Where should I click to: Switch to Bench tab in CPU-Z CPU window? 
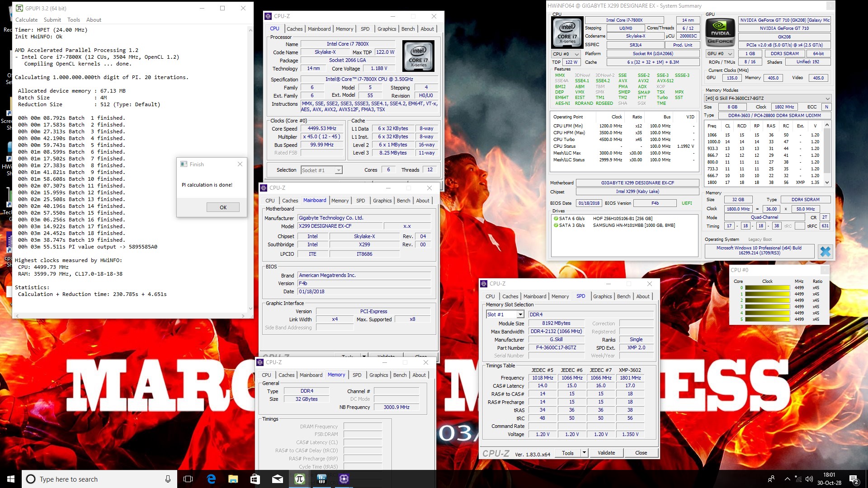point(408,29)
